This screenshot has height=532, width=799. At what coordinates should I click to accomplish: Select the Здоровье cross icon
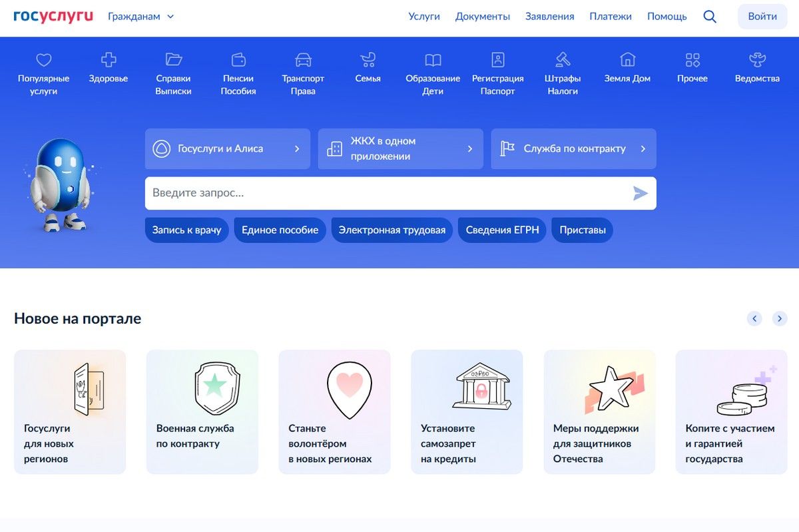(x=109, y=60)
